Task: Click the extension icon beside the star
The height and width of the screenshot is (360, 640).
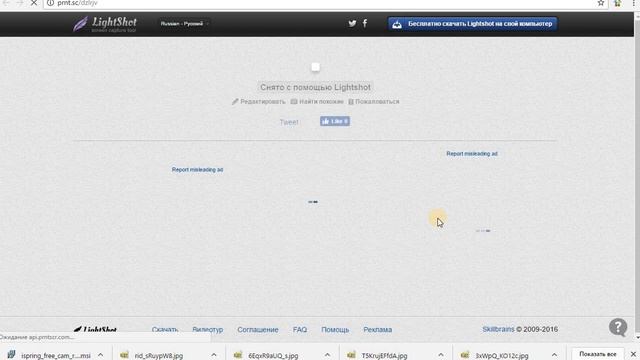Action: tap(618, 3)
